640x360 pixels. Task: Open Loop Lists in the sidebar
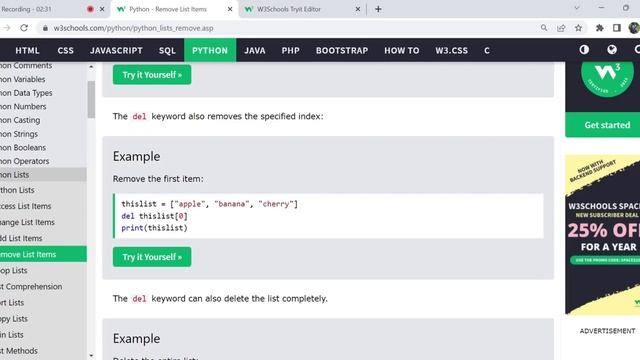click(43, 270)
